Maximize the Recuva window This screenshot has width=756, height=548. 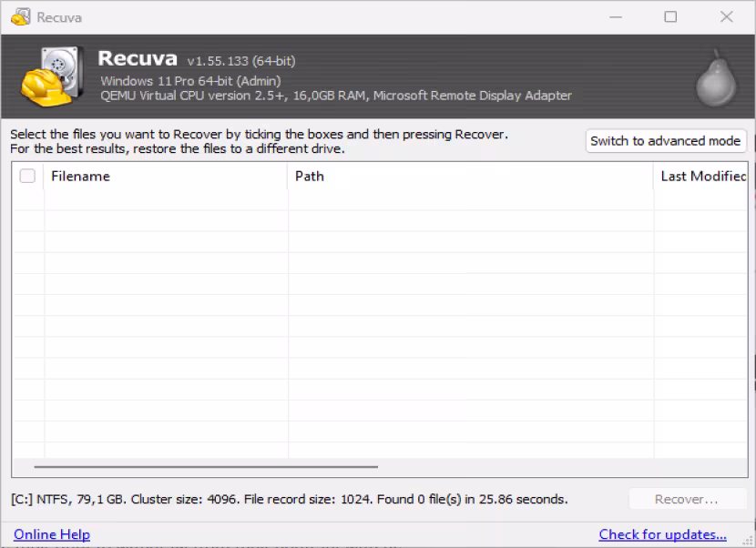click(x=670, y=17)
